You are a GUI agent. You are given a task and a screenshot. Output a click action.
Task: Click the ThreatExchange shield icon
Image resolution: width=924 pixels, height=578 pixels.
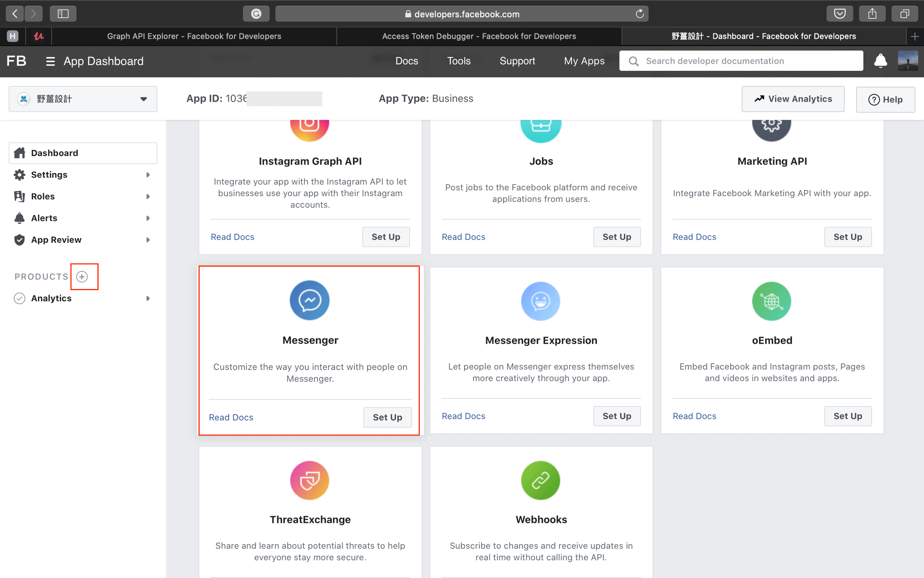[x=310, y=481]
